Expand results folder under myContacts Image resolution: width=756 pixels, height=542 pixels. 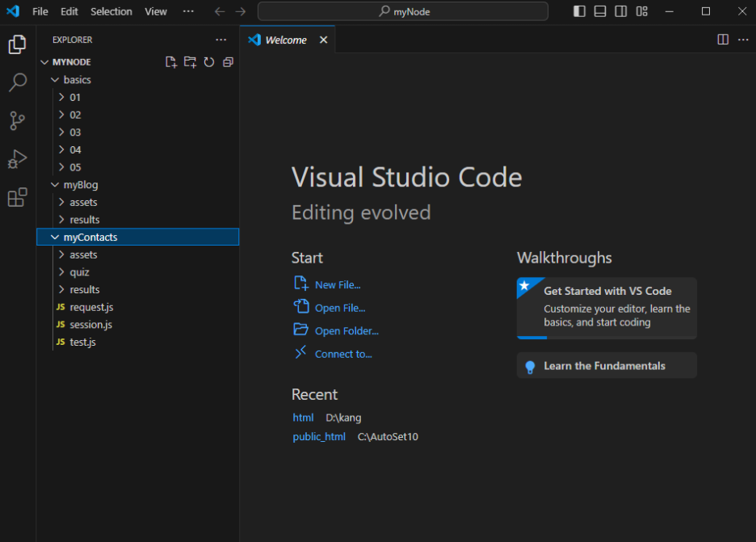pyautogui.click(x=61, y=289)
